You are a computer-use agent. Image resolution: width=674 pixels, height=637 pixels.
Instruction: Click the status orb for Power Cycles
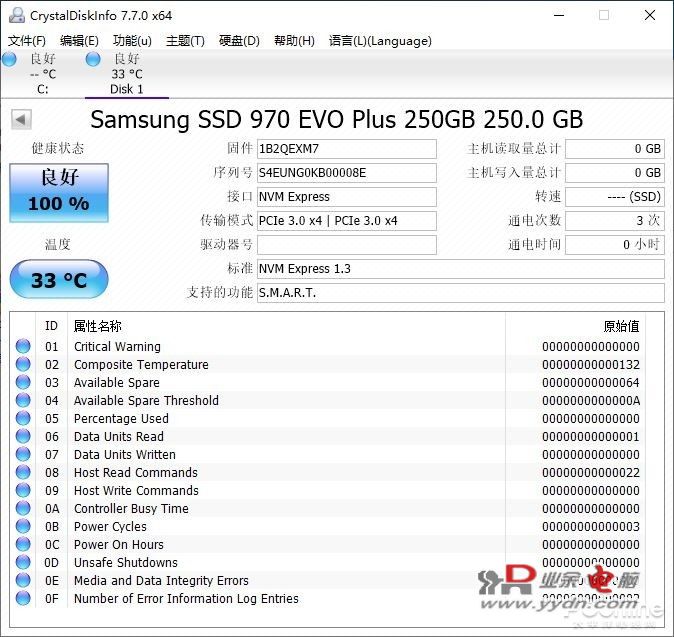[x=23, y=527]
